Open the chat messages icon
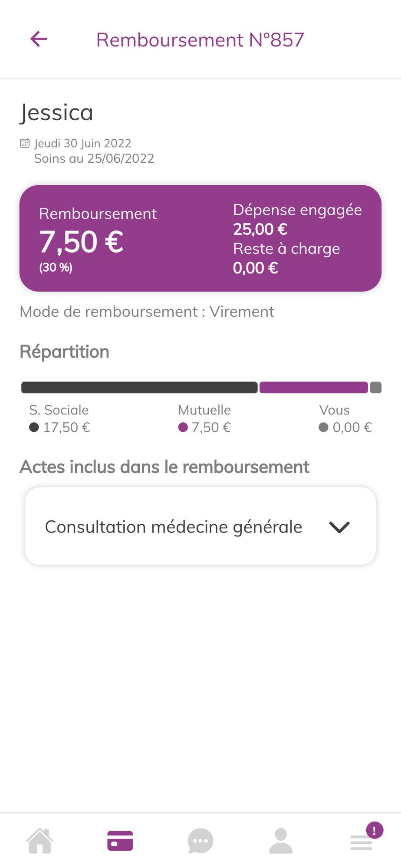Screen dimensions: 401x868 [200, 841]
